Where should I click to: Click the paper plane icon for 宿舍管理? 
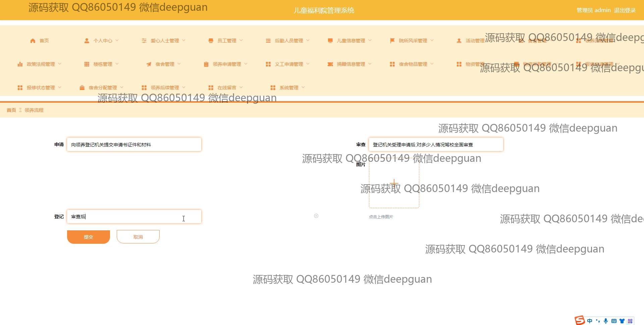[x=149, y=64]
